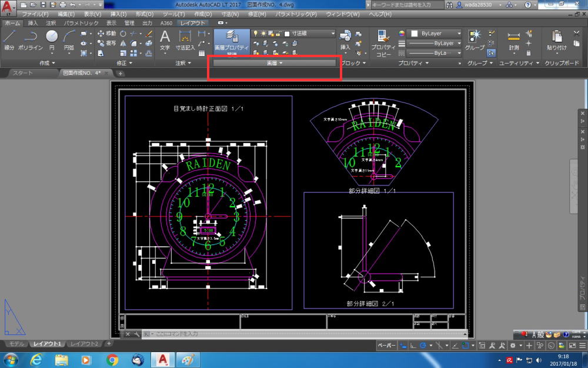Switch to the 出力 ribbon tab
The height and width of the screenshot is (368, 588).
148,24
